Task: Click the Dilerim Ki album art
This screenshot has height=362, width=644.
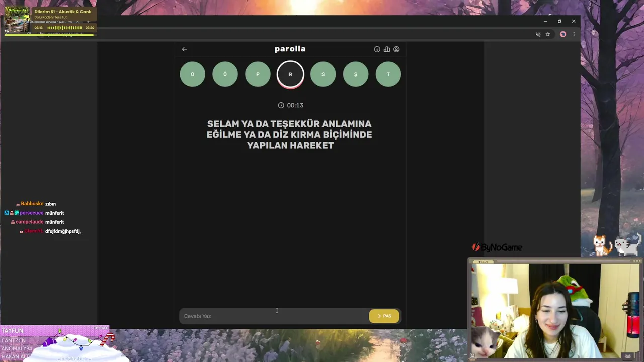Action: (x=17, y=19)
